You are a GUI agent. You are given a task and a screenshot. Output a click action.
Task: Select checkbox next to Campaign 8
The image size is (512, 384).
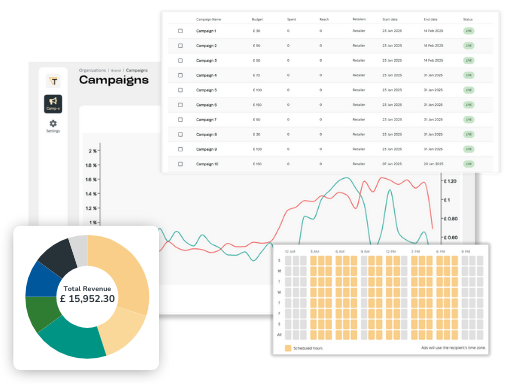click(180, 134)
